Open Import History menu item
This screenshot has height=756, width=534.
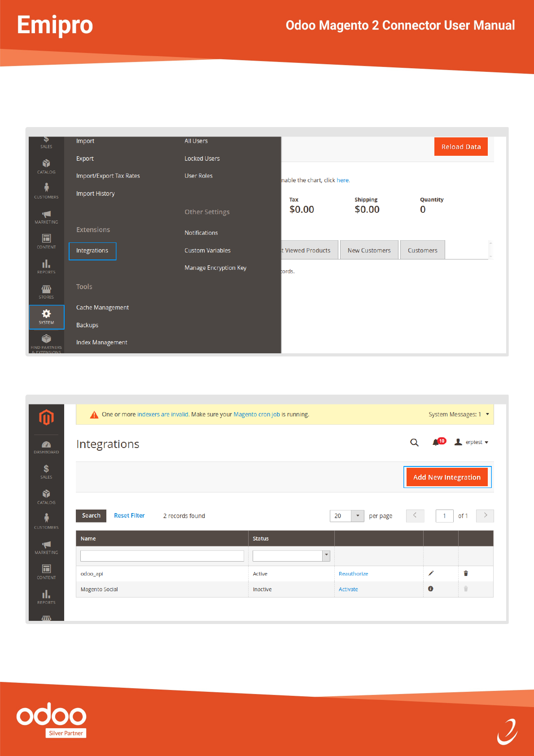[95, 193]
